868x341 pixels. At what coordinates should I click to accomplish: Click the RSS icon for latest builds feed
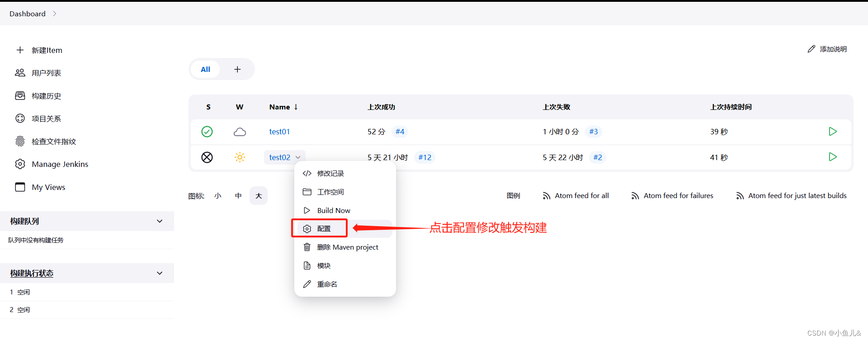coord(740,196)
